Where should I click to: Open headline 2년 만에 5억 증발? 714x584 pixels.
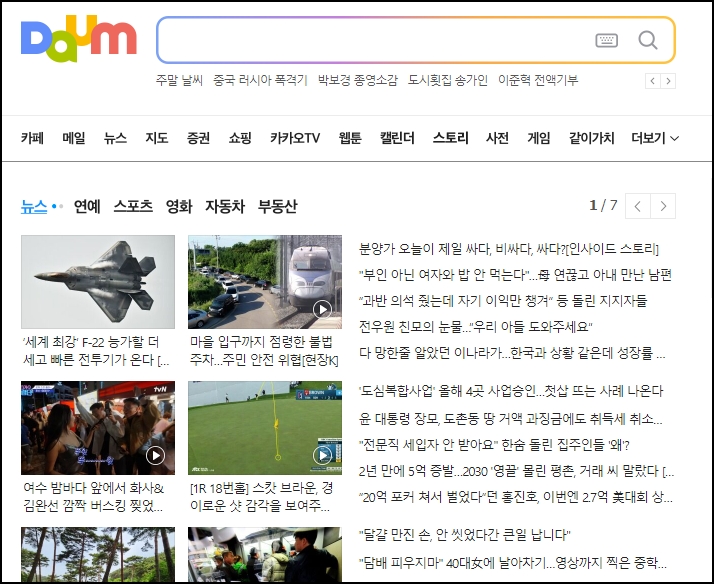click(516, 471)
